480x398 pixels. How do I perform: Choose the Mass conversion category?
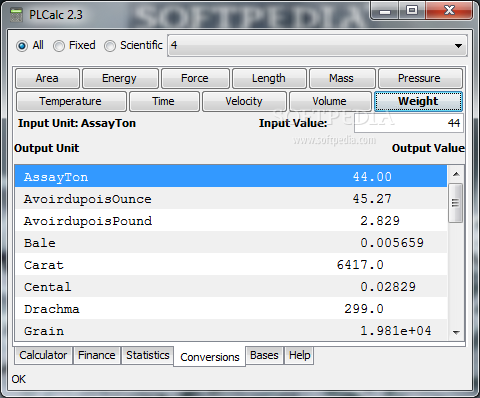341,78
